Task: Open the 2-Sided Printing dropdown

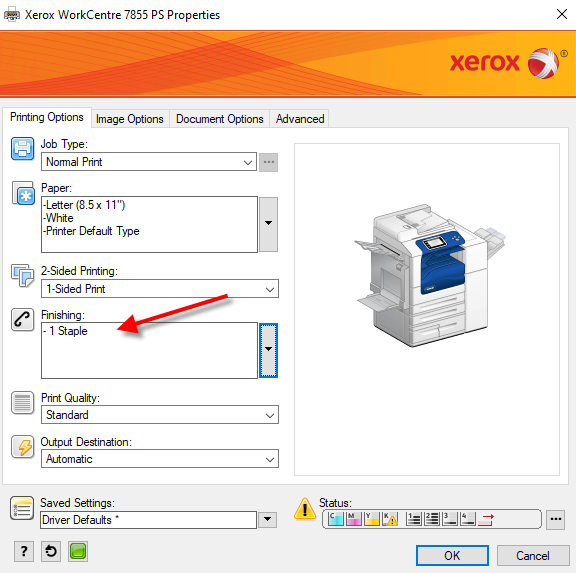Action: coord(160,289)
